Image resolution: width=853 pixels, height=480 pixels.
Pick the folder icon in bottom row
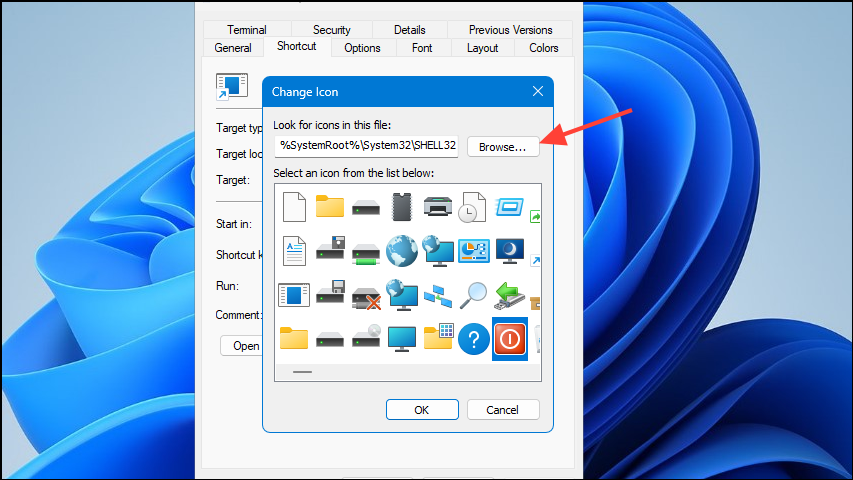tap(294, 338)
